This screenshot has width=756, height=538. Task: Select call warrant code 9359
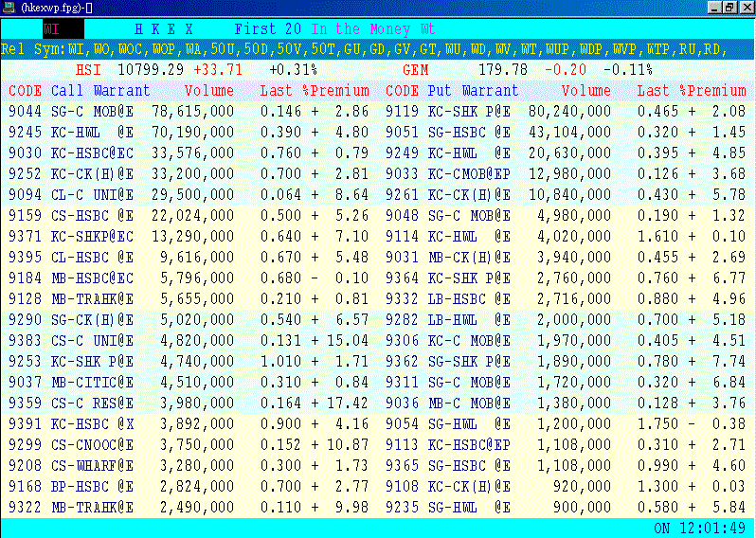pos(25,403)
